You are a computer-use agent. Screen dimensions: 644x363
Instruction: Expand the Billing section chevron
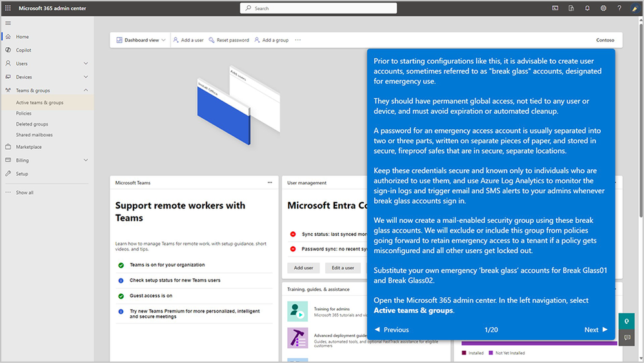tap(86, 160)
